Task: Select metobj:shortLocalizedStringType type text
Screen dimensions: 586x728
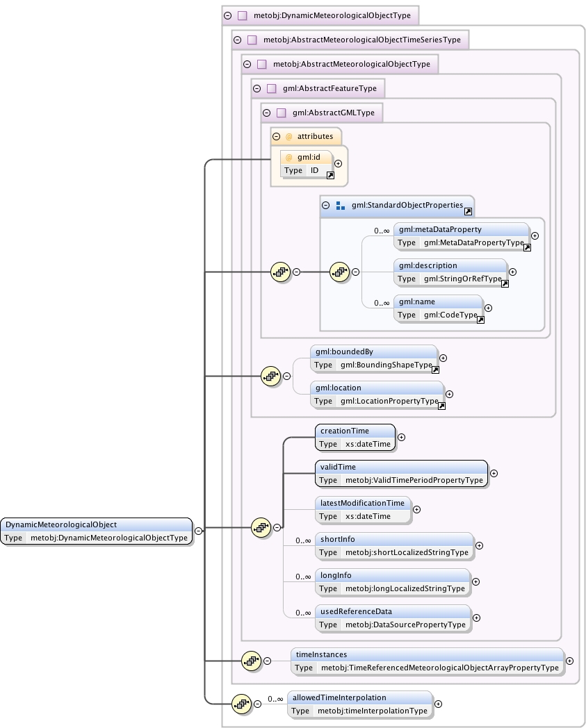Action: tap(407, 552)
